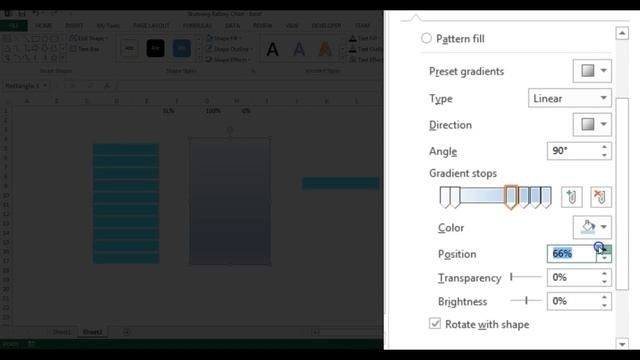The width and height of the screenshot is (640, 360).
Task: Open the gradient Type dropdown showing Linear
Action: 570,98
